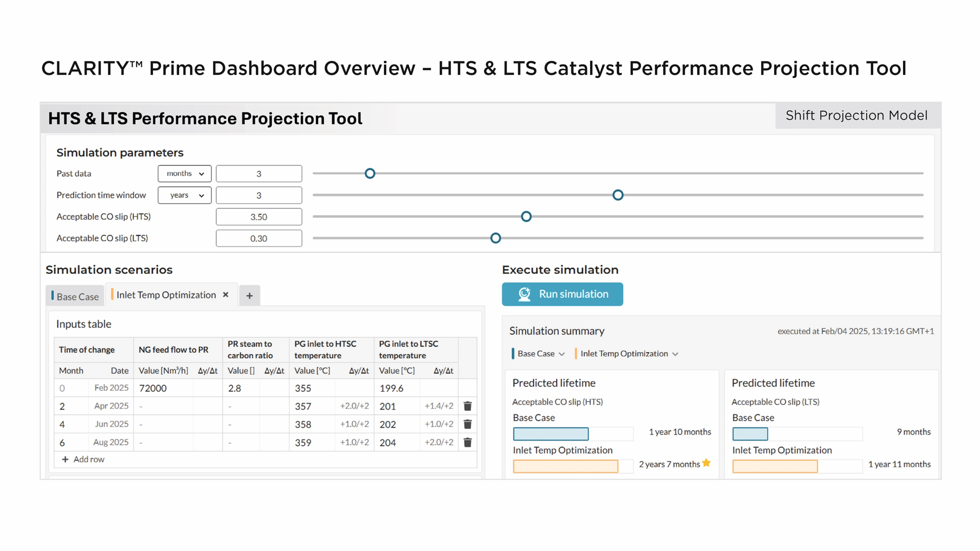
Task: Click the Apr 2025 date cell
Action: [x=111, y=406]
